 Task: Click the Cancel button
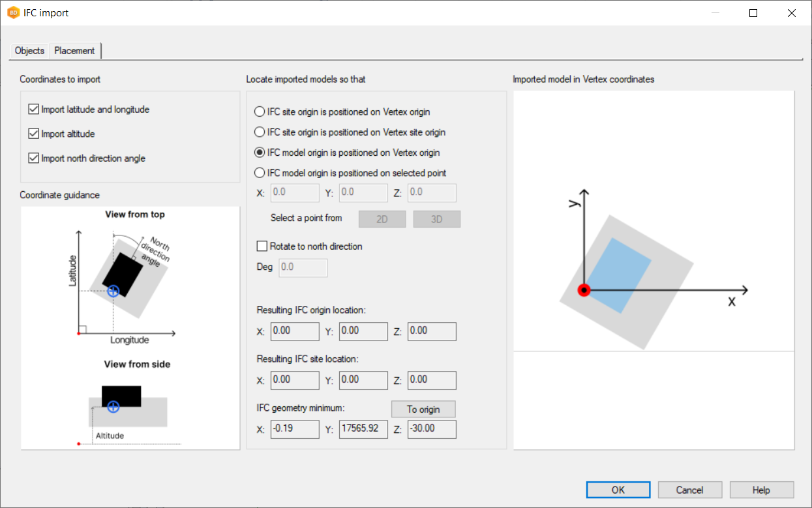[x=689, y=490]
